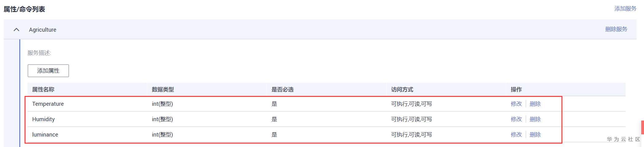Click 修改 for luminance property
The image size is (644, 147).
[516, 135]
